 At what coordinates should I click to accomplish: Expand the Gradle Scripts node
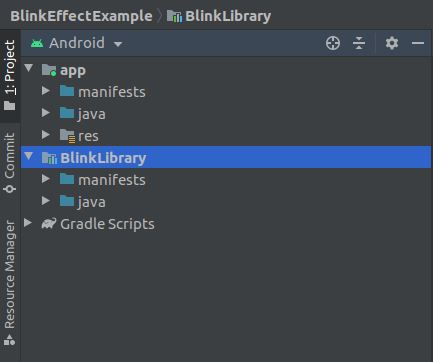pos(28,223)
